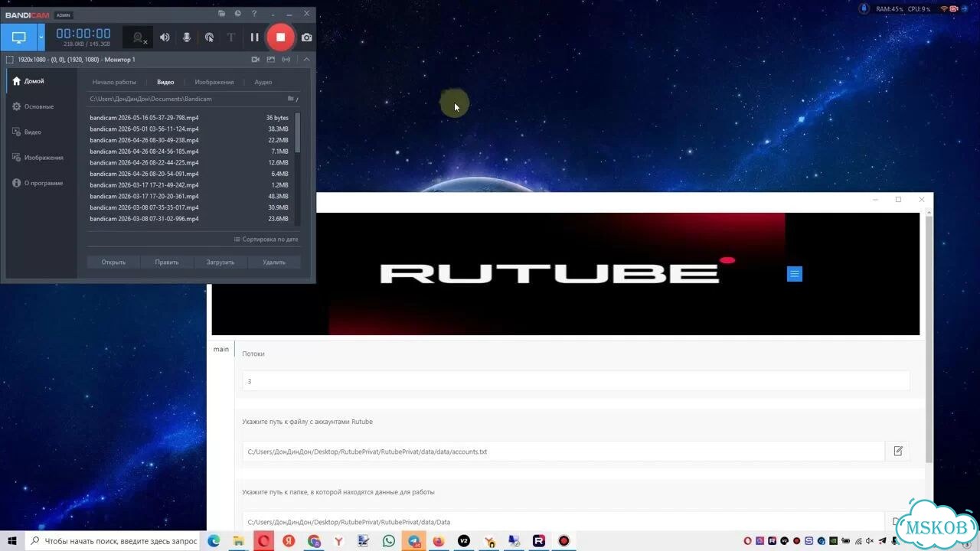Click the Потоки input field
Viewport: 980px width, 551px height.
pos(576,381)
